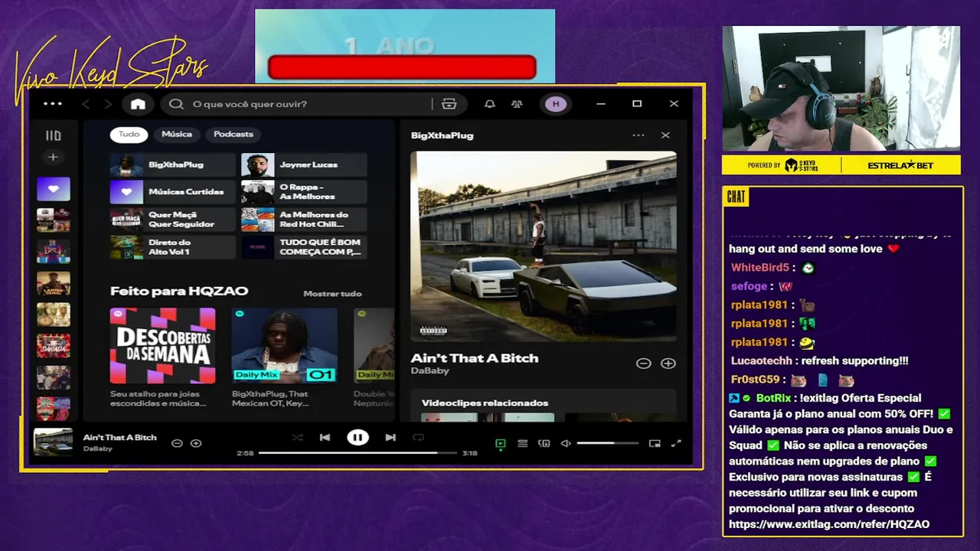Select the 'Música' filter chip
This screenshot has width=980, height=551.
[x=177, y=134]
